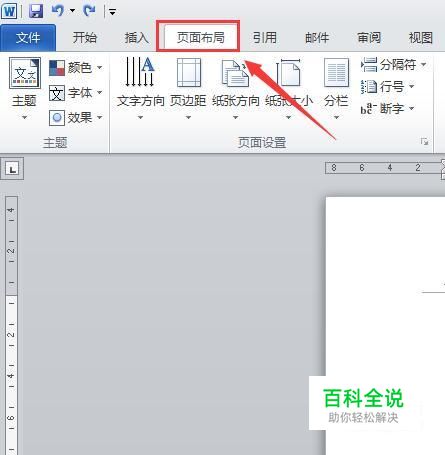Switch to the 开始 tab
The height and width of the screenshot is (455, 445).
coord(85,37)
